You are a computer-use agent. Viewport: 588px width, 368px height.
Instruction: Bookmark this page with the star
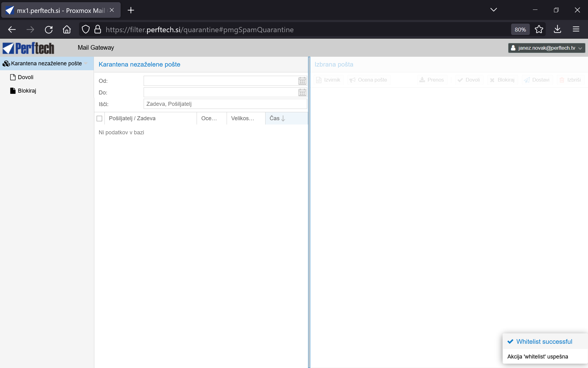pyautogui.click(x=539, y=29)
